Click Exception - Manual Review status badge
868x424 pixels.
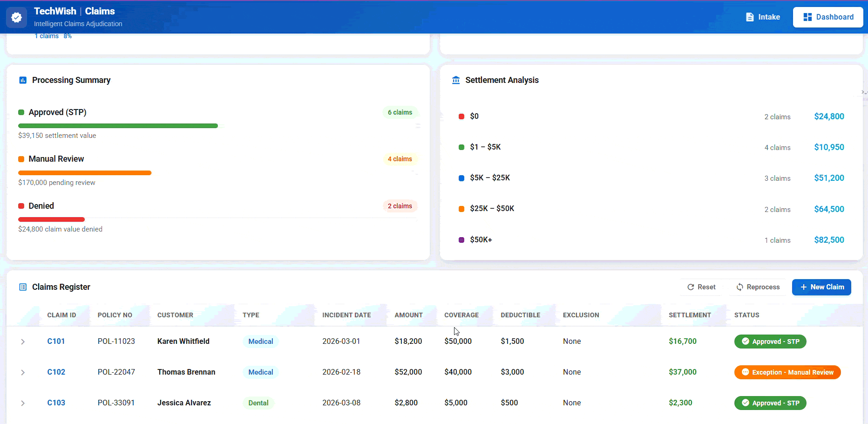click(x=787, y=372)
